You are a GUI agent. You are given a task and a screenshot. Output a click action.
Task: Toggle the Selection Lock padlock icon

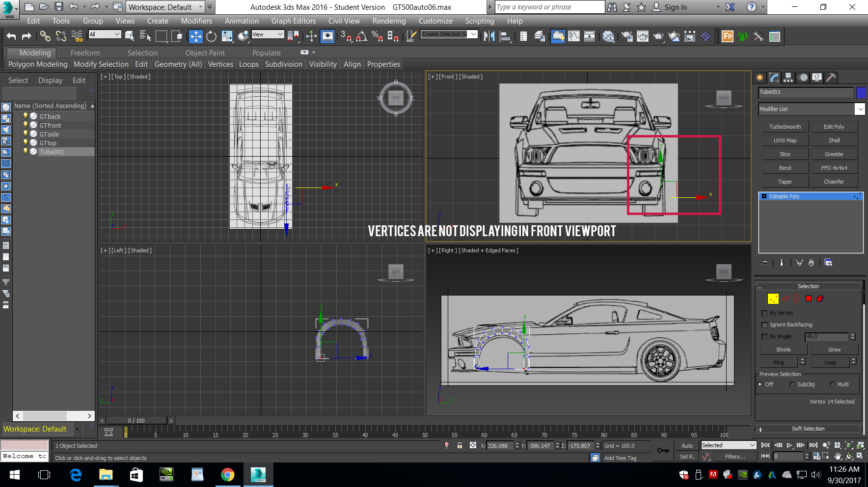click(x=460, y=445)
